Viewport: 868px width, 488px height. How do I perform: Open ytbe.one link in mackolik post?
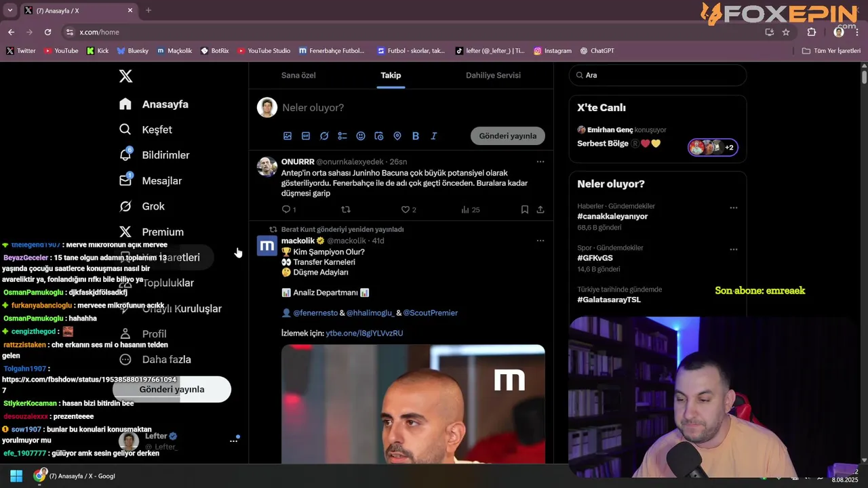tap(364, 333)
